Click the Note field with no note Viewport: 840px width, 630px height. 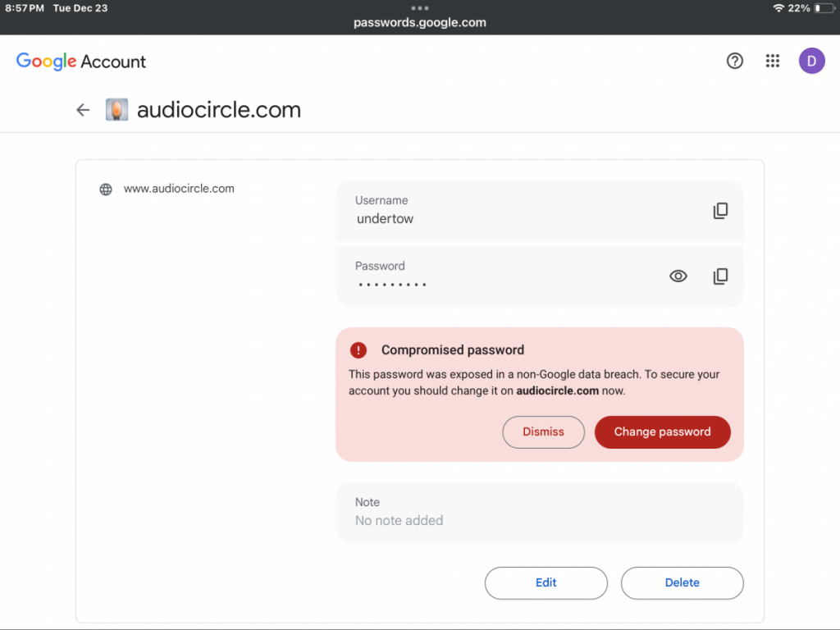click(539, 512)
